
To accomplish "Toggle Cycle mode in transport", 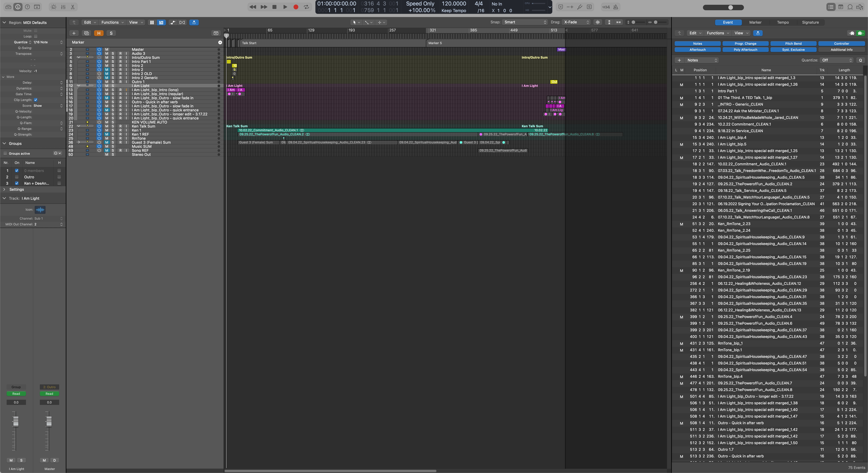I will pyautogui.click(x=306, y=7).
